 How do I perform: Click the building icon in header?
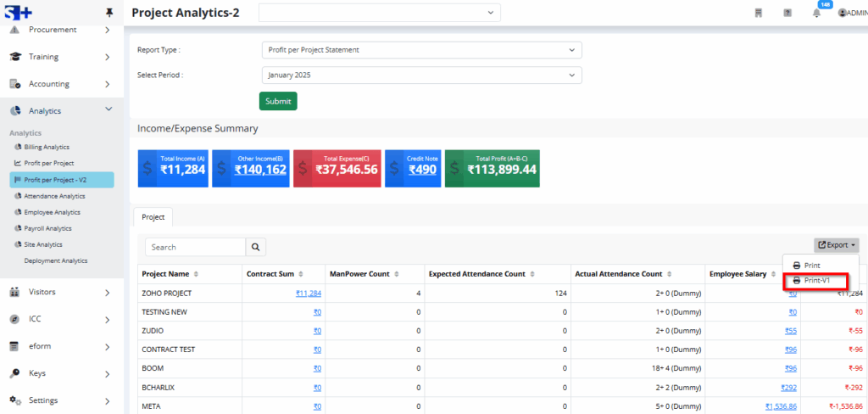[759, 13]
